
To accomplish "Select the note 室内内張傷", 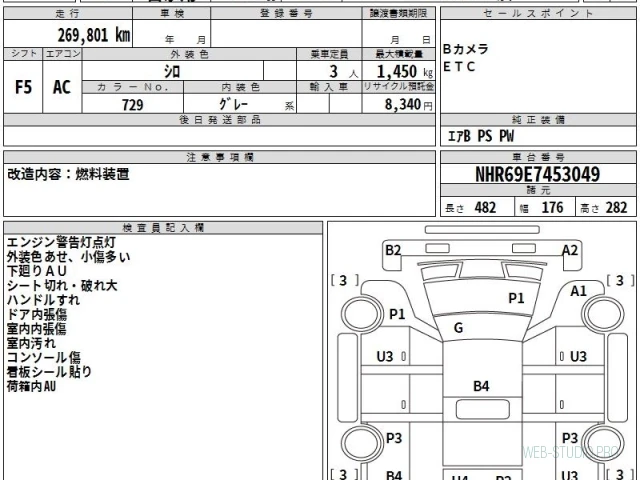I will pos(36,329).
